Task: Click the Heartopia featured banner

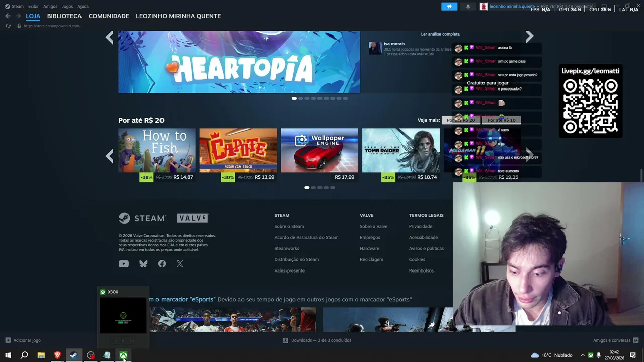Action: click(x=239, y=62)
